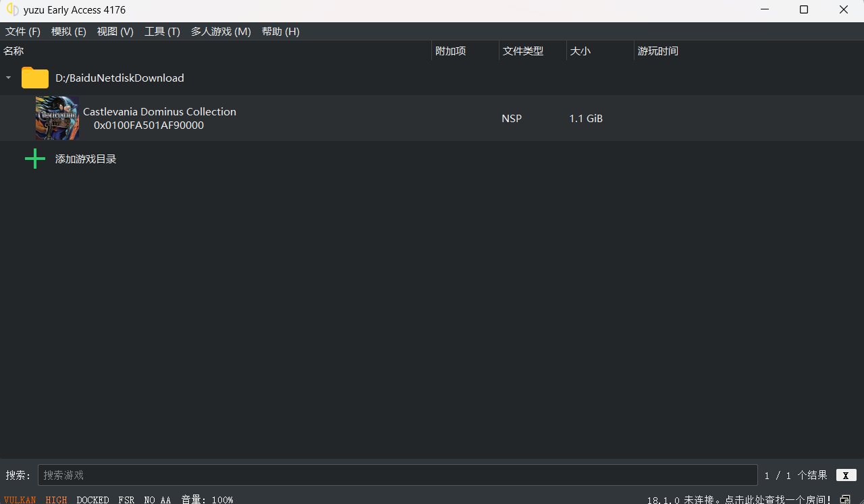Open the 多人游戏 (M) menu
The height and width of the screenshot is (504, 864).
(221, 32)
